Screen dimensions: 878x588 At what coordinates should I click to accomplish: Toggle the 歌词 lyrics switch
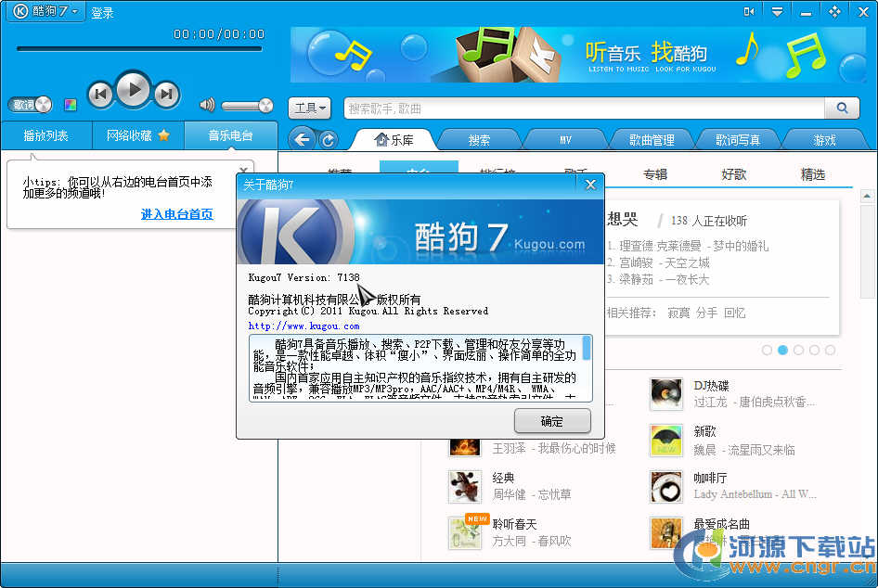(31, 105)
